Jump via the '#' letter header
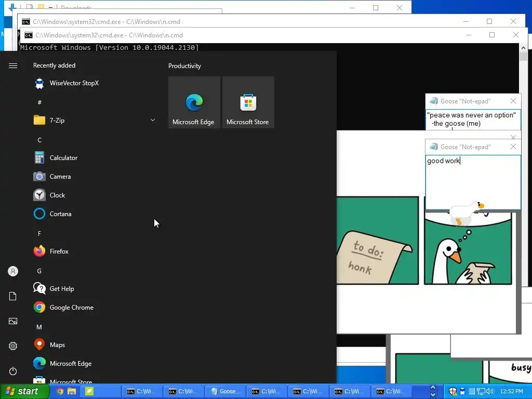 point(39,102)
